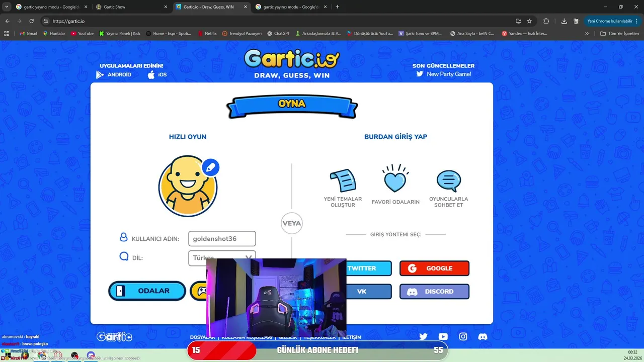Open Chrome downloads icon

point(564,21)
